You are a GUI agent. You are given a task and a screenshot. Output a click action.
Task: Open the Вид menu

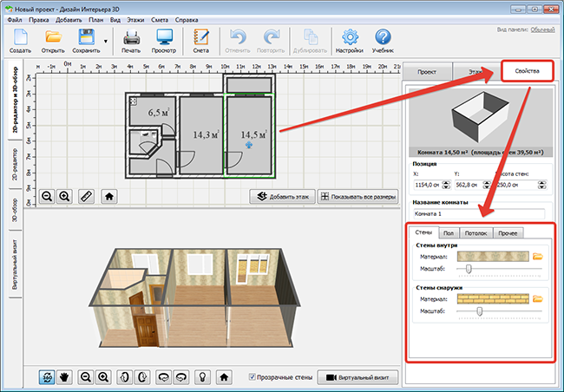coord(115,20)
